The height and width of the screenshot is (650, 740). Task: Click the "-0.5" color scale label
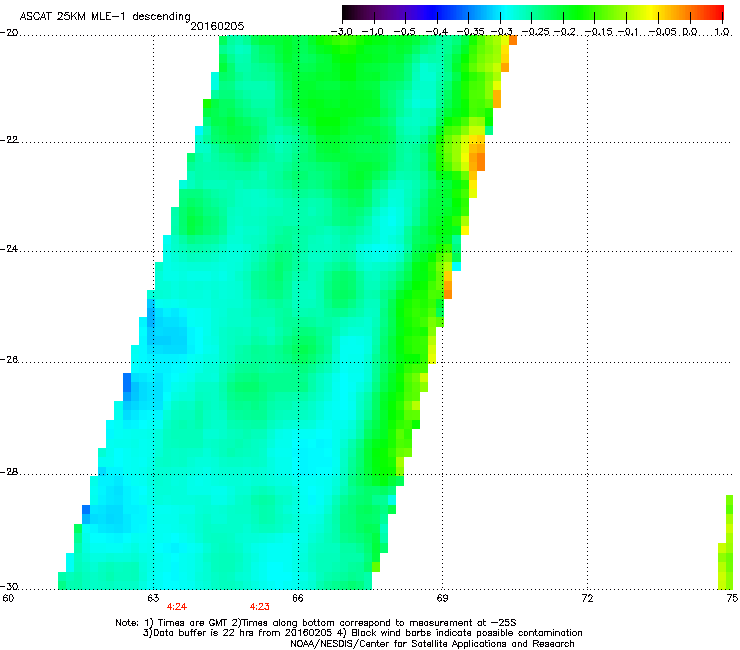(x=404, y=32)
